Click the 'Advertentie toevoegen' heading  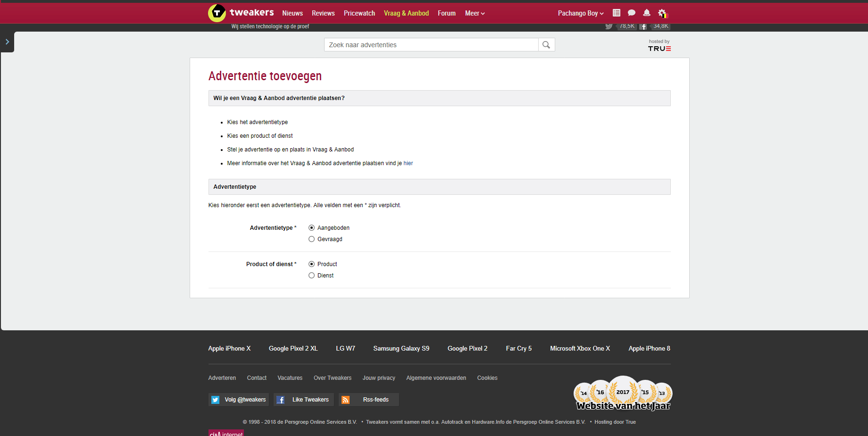tap(265, 76)
